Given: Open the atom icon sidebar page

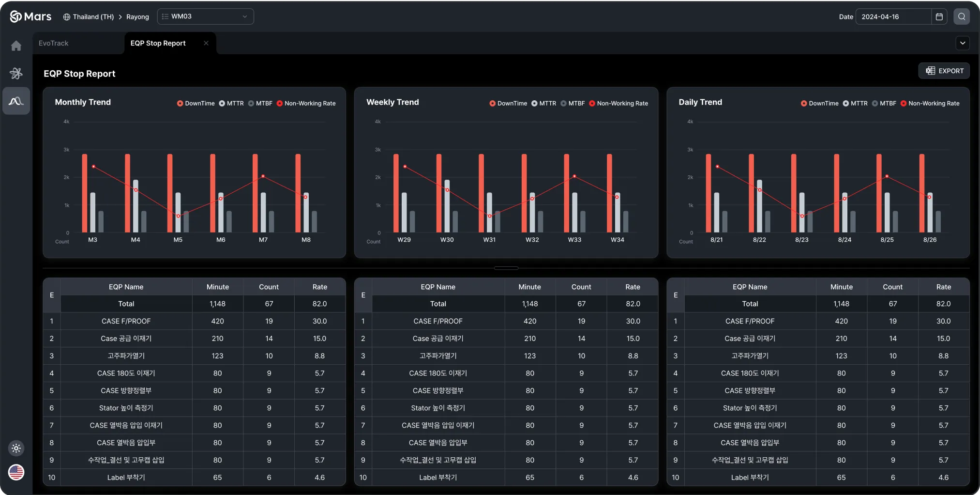Looking at the screenshot, I should [16, 73].
